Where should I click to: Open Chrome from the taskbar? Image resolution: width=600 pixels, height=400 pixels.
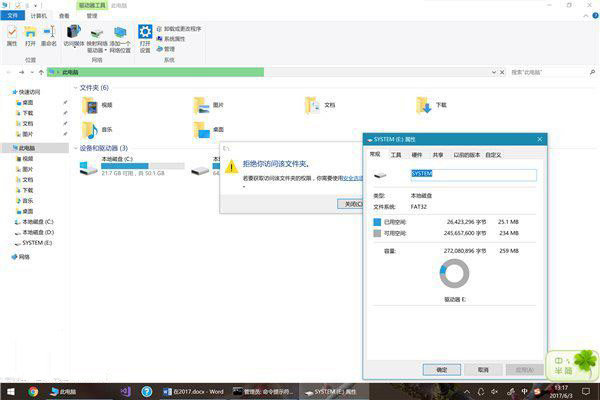pos(33,391)
